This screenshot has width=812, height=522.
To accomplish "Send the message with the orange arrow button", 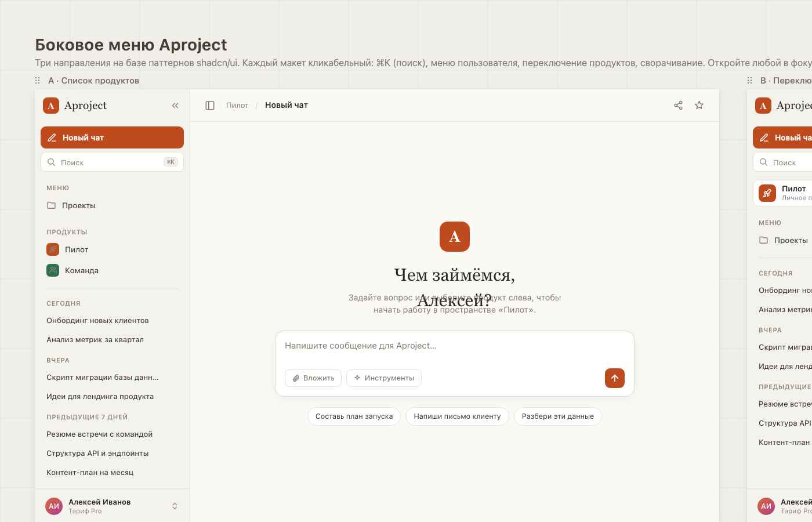I will [x=615, y=378].
